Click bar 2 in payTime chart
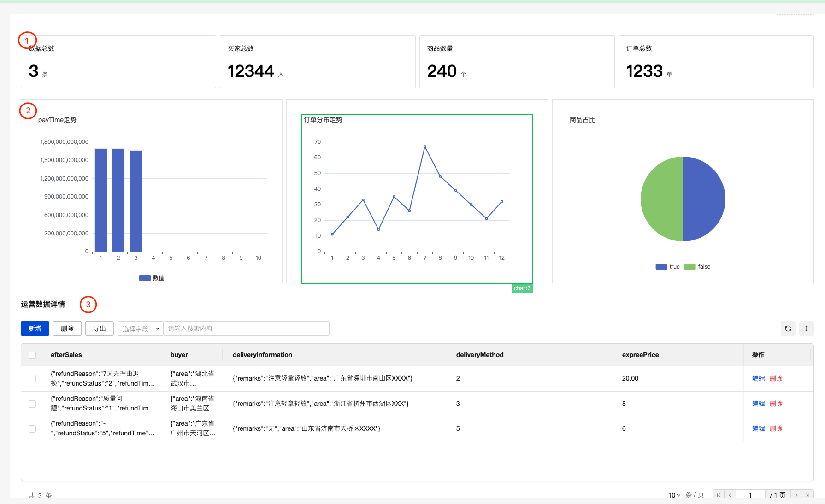This screenshot has height=504, width=825. [118, 200]
